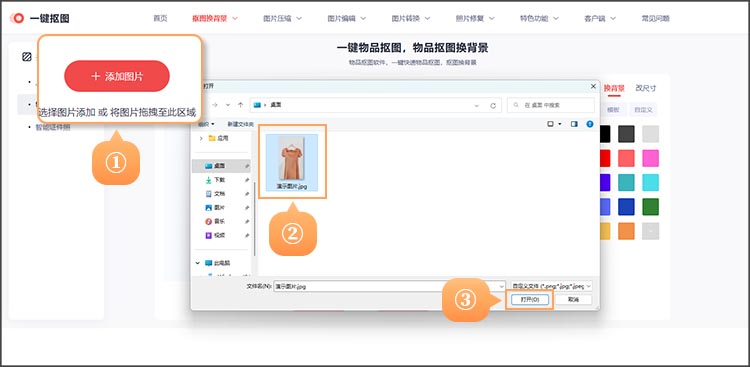750x367 pixels.
Task: Expand the 特色功能 menu
Action: point(540,19)
